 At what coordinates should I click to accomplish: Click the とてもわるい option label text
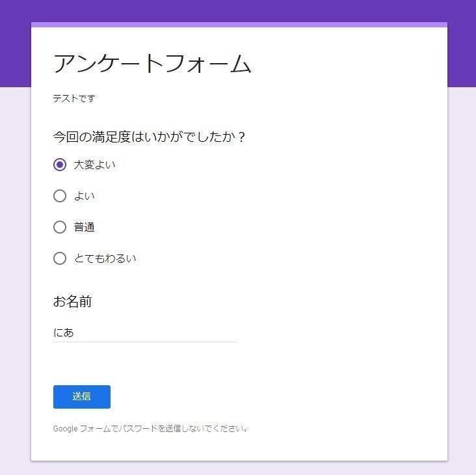tap(105, 258)
